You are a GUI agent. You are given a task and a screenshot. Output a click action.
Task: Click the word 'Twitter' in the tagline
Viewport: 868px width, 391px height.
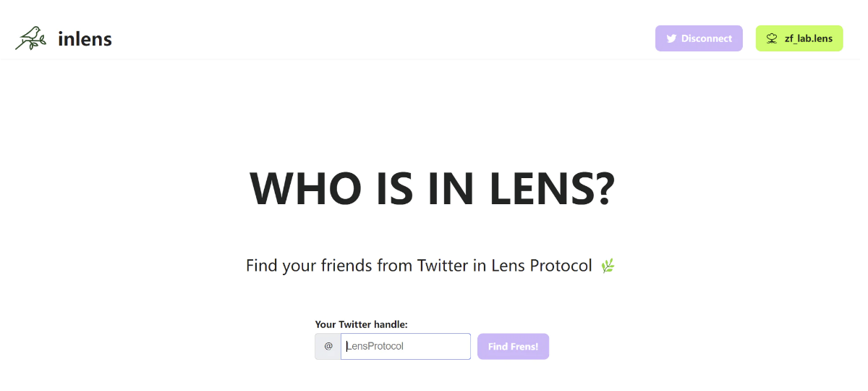click(x=443, y=266)
